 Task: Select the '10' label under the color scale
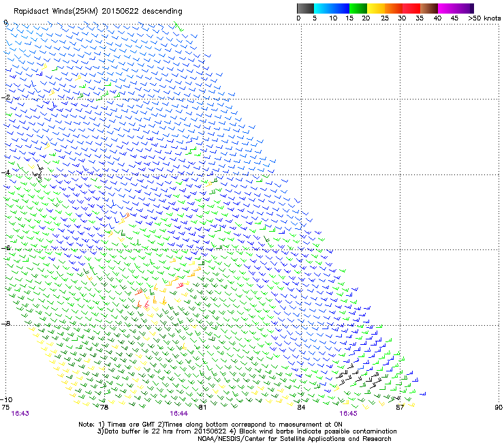[333, 18]
